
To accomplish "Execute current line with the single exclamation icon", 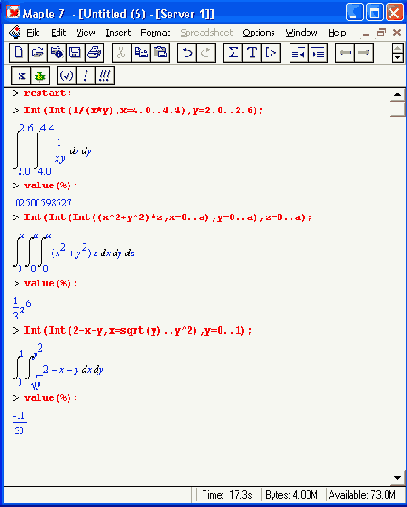I will pyautogui.click(x=86, y=76).
